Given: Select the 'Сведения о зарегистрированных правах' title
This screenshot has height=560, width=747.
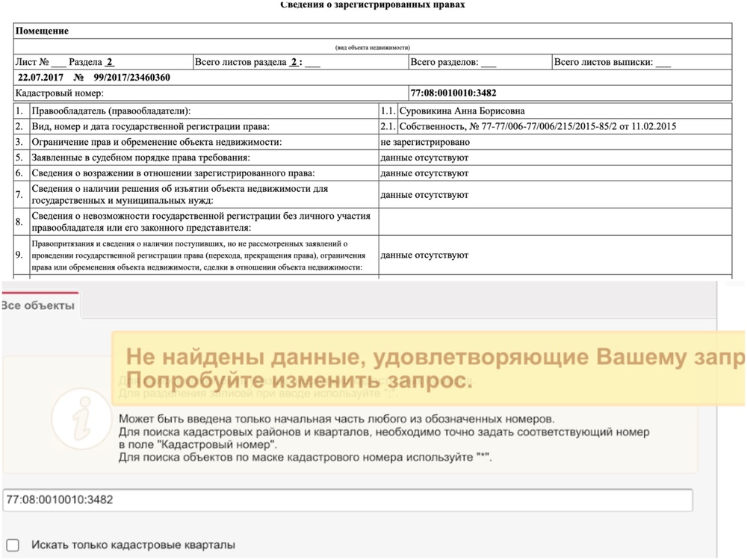Looking at the screenshot, I should (x=373, y=4).
